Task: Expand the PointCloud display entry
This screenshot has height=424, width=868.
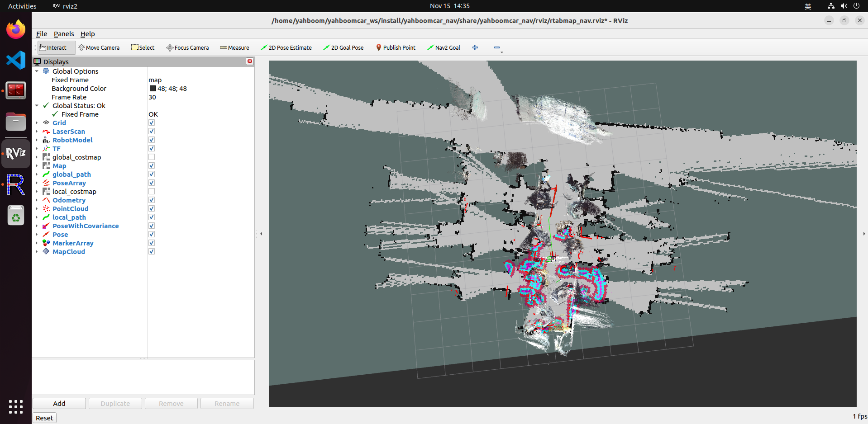Action: [x=37, y=209]
